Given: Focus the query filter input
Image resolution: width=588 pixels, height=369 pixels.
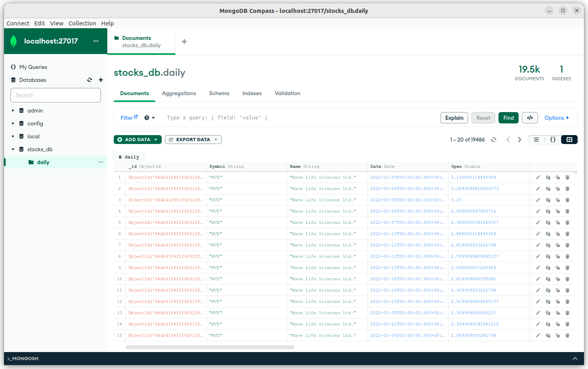Looking at the screenshot, I should 300,118.
